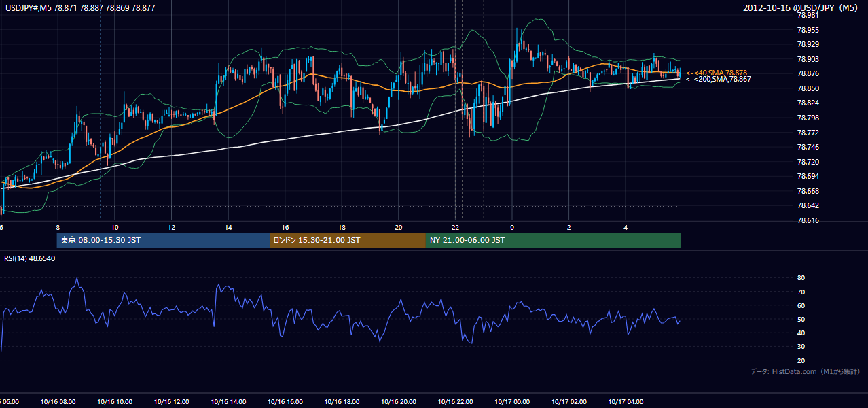Click the 10/16 18:00 date label
This screenshot has height=408, width=868.
(x=342, y=402)
